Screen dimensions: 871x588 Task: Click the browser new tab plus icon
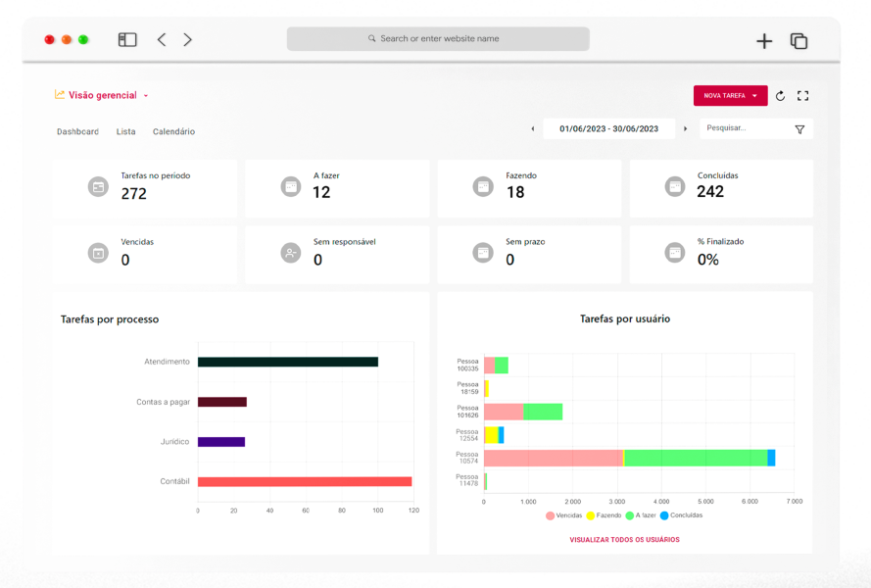pos(764,41)
